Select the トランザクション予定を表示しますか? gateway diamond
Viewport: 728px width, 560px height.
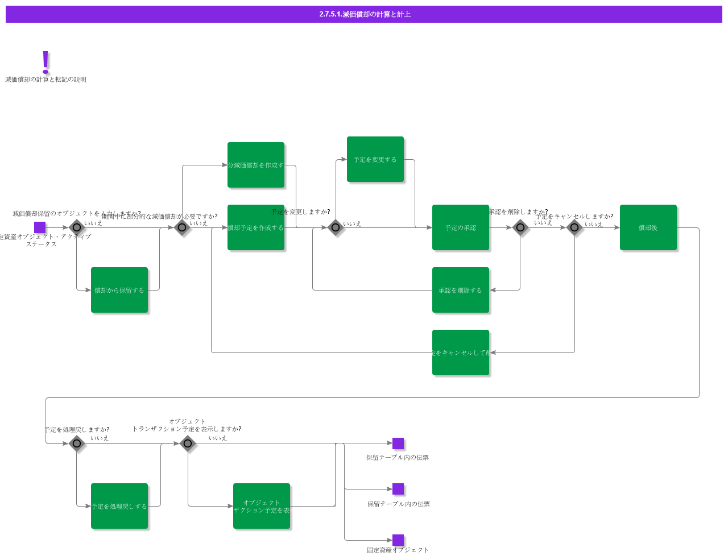click(188, 443)
